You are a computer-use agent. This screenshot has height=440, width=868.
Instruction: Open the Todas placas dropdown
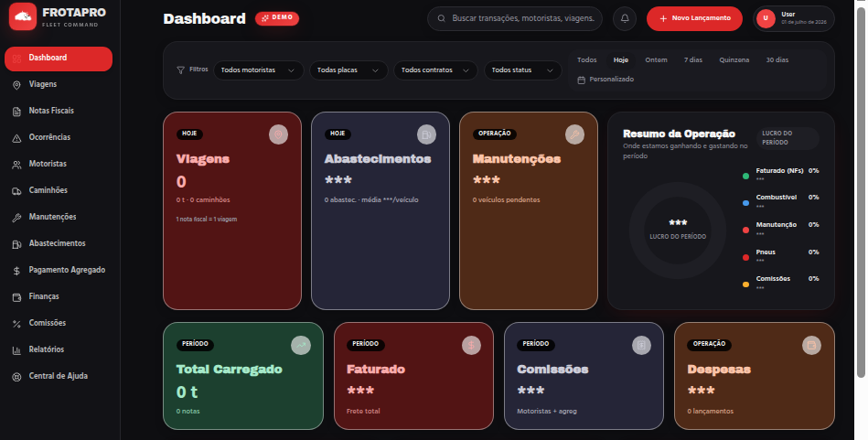348,70
